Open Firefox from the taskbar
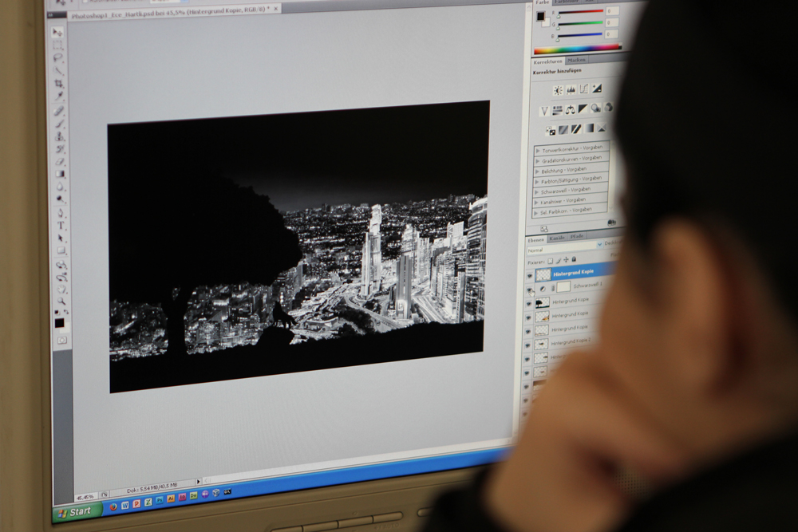798x532 pixels. click(x=113, y=506)
